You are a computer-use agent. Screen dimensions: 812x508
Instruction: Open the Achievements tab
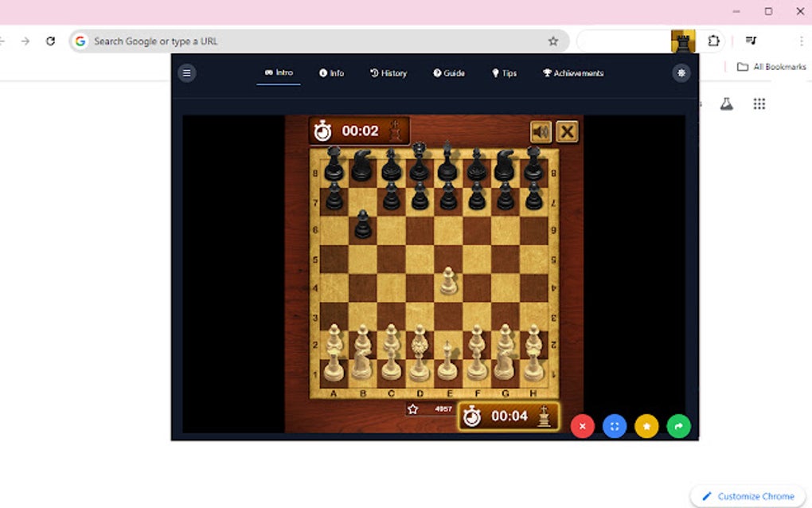575,72
